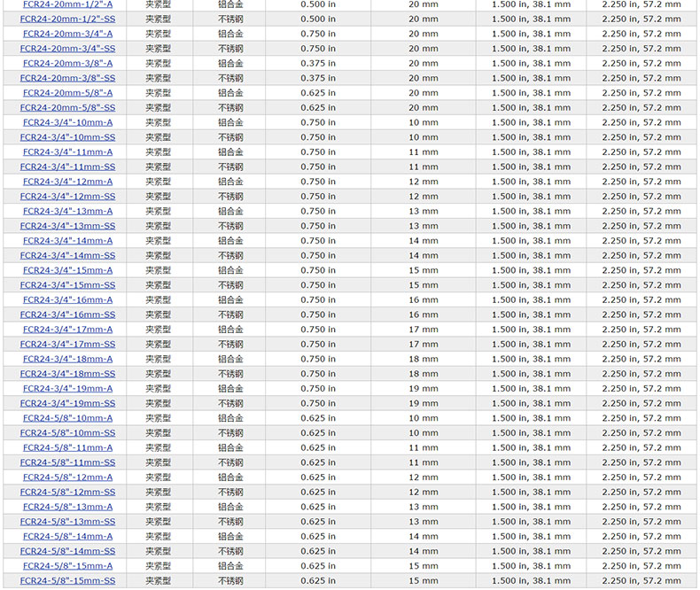Open the FCR24-20mm-5/8"-A product page
This screenshot has height=590, width=700.
[x=67, y=93]
